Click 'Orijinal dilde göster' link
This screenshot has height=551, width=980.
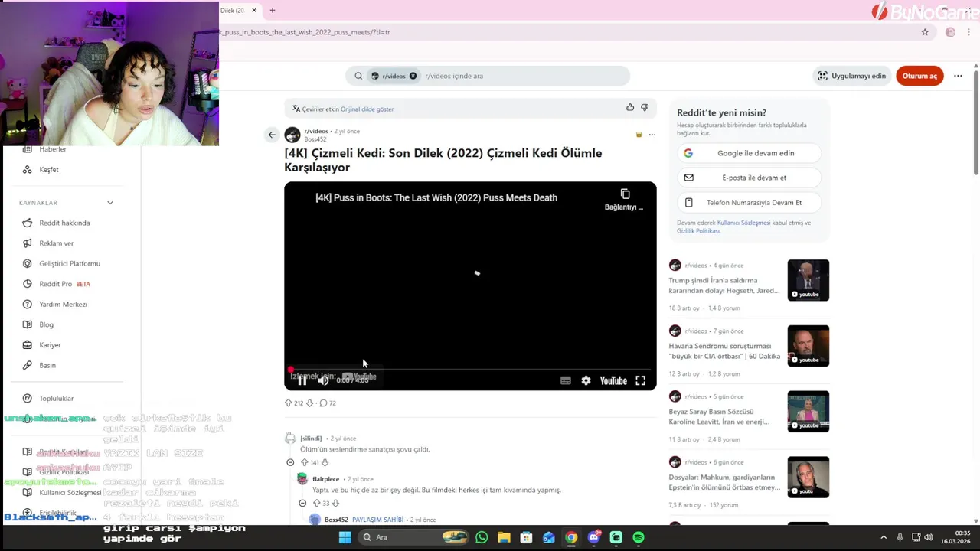(367, 109)
